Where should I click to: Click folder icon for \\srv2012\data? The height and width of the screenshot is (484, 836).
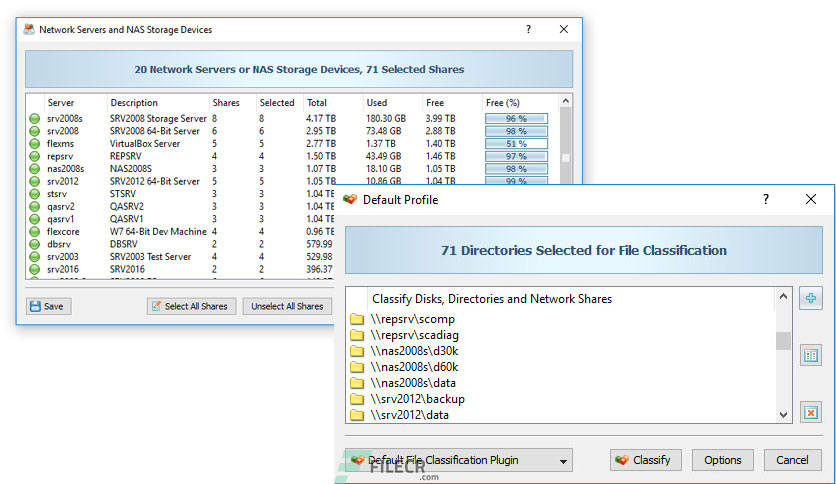point(357,415)
